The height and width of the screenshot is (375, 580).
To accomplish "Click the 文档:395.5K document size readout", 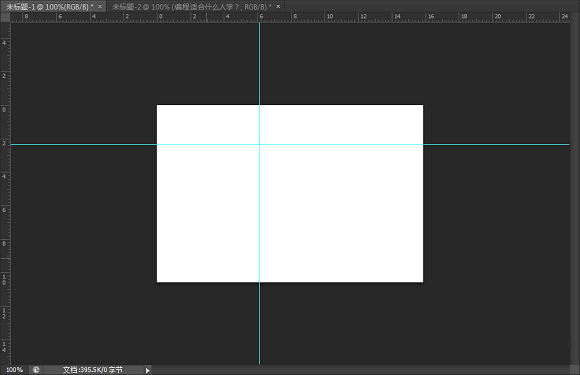I will click(92, 369).
